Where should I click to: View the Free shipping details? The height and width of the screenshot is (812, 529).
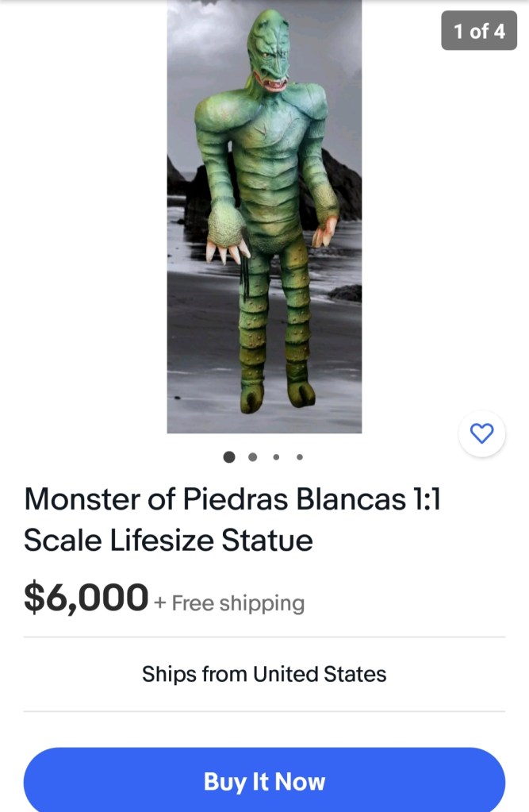pyautogui.click(x=238, y=603)
